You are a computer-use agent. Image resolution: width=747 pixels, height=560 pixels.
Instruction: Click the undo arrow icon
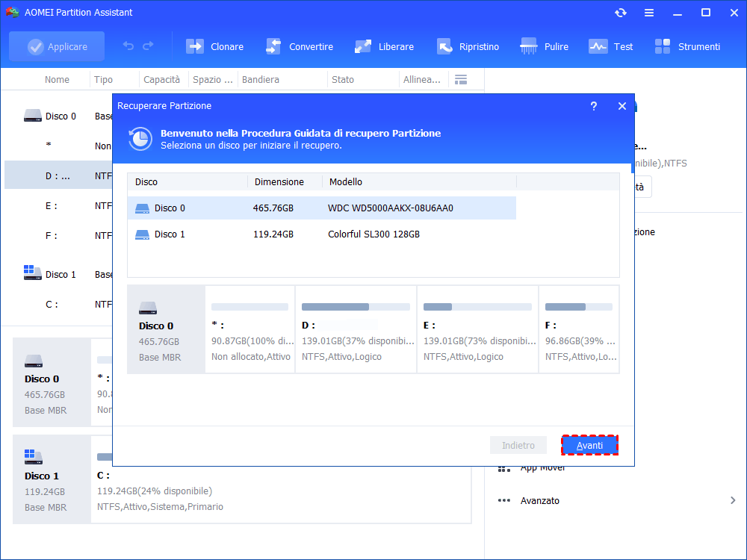point(128,46)
